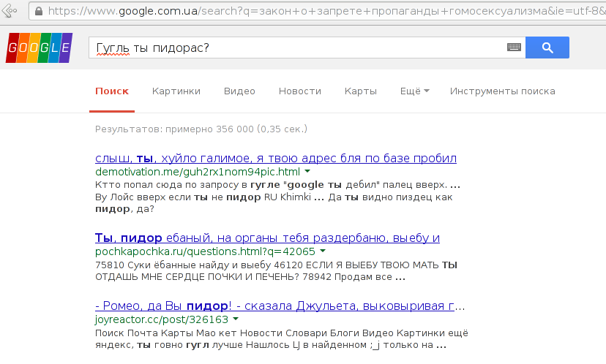Open the Карты tab

coord(361,91)
